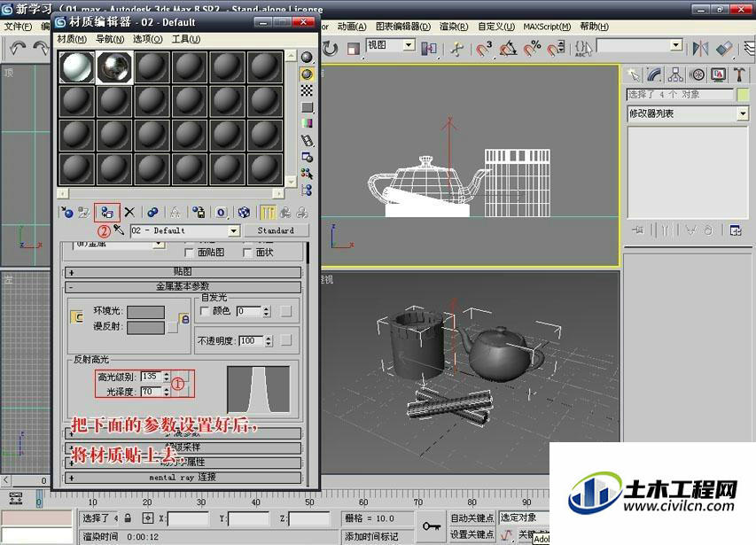The width and height of the screenshot is (756, 545).
Task: Click object color swatch in command panel
Action: pyautogui.click(x=743, y=95)
